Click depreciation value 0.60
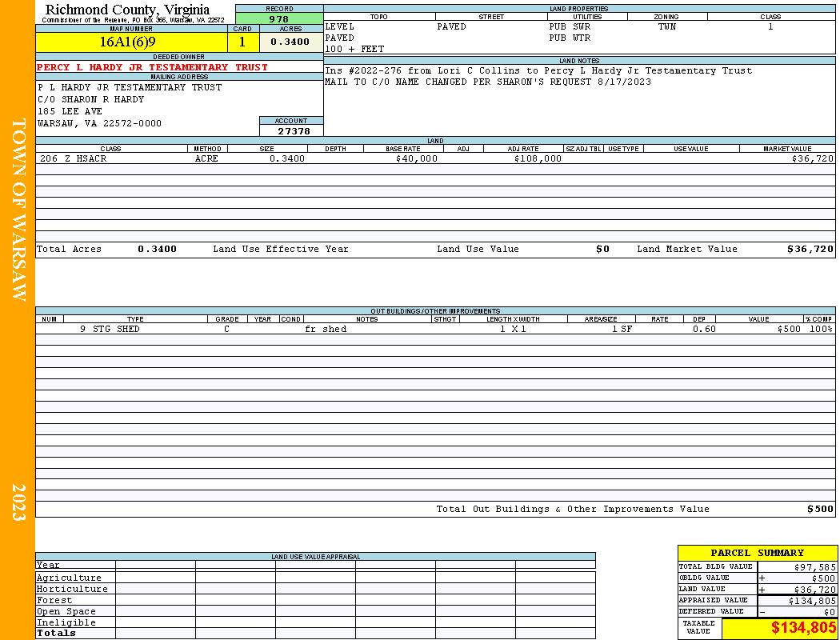The height and width of the screenshot is (640, 840). [704, 329]
